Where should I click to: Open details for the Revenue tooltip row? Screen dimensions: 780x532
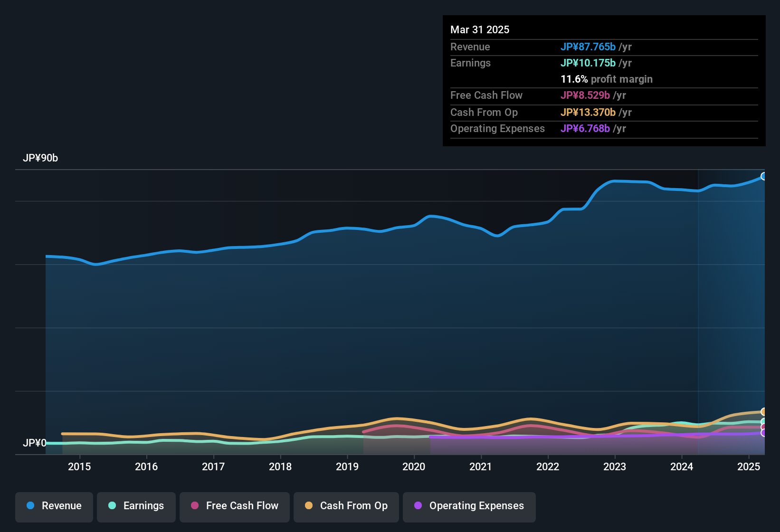[470, 47]
